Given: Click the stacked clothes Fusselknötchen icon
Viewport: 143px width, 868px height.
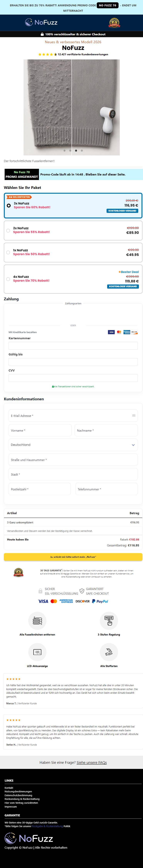Looking at the screenshot, I should pos(37,621).
